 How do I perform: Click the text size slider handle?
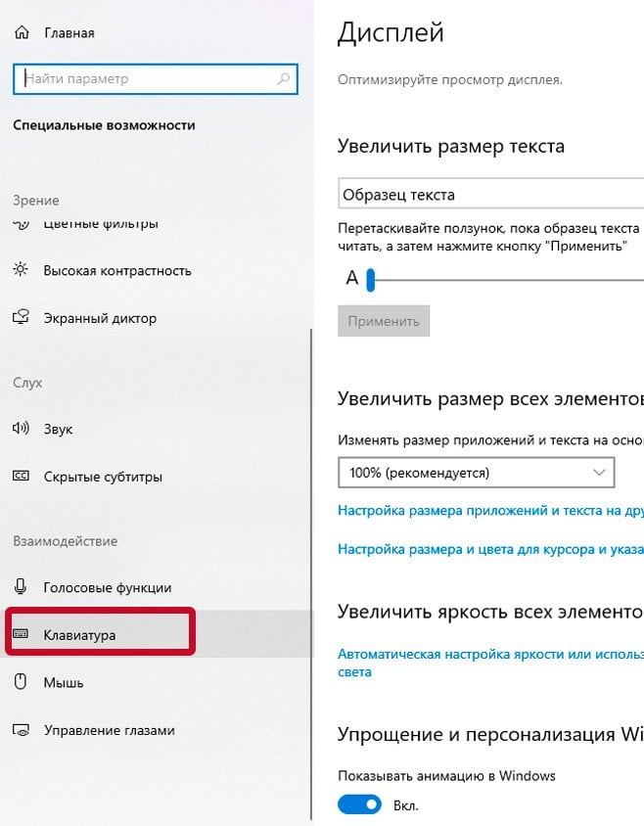[371, 280]
